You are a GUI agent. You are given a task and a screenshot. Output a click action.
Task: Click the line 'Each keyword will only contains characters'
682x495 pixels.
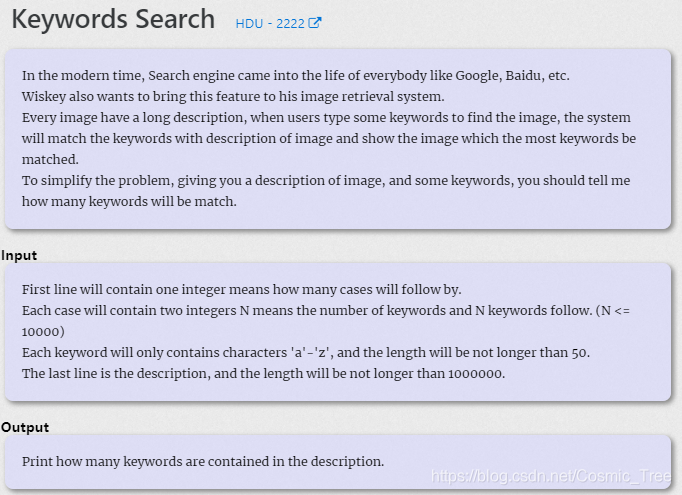pyautogui.click(x=306, y=352)
